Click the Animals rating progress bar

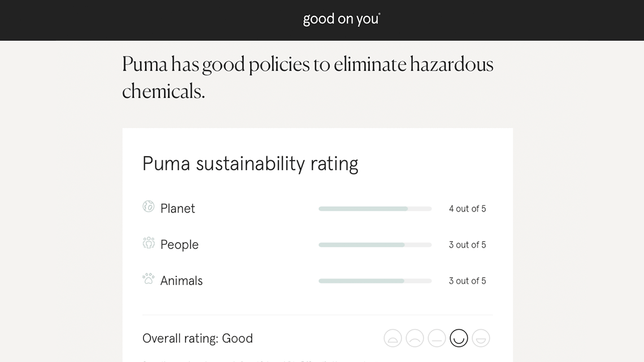point(375,281)
